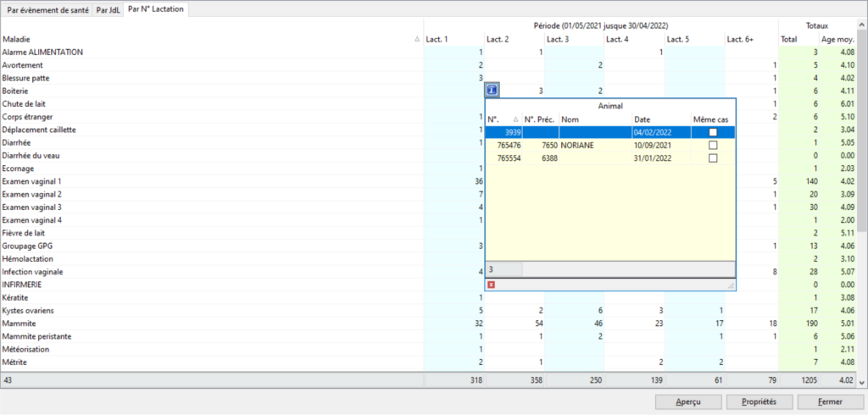The width and height of the screenshot is (868, 415).
Task: Toggle Même cas checkbox for animal 3939
Action: pos(713,133)
